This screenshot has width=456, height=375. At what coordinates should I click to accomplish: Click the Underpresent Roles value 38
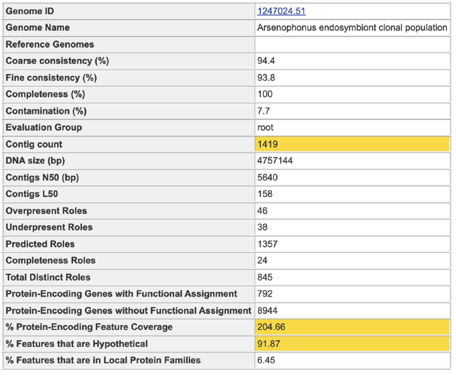262,227
